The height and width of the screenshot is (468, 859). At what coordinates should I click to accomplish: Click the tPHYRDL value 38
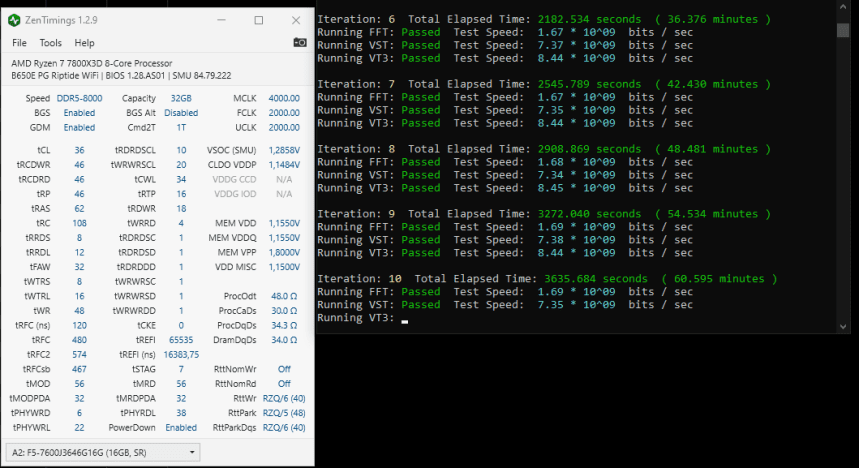coord(181,413)
